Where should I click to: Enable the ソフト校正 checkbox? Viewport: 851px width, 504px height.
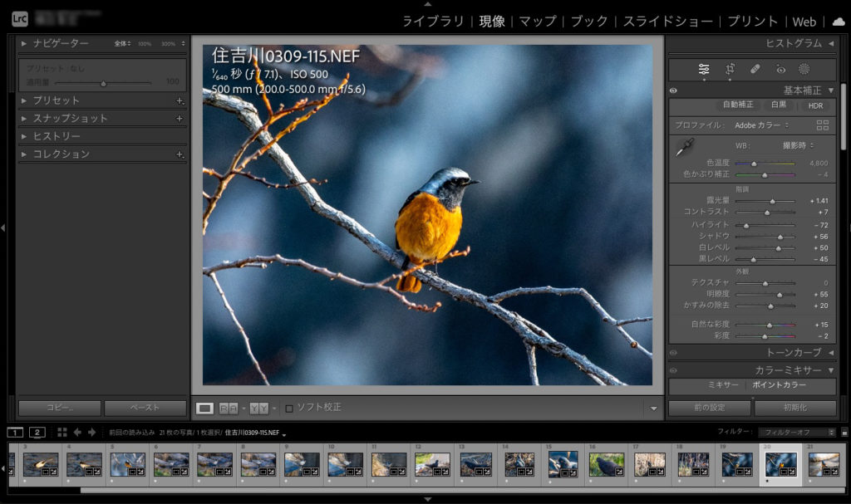[289, 408]
